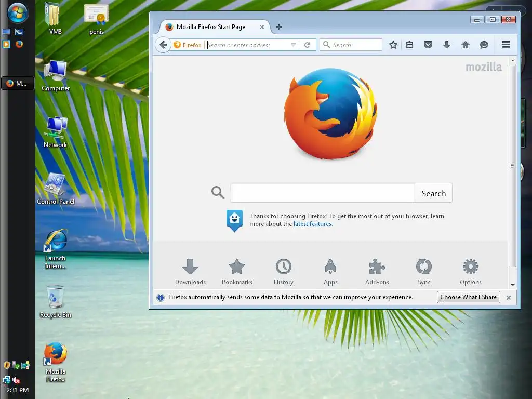Open Apps rocket icon on start page

(x=330, y=272)
